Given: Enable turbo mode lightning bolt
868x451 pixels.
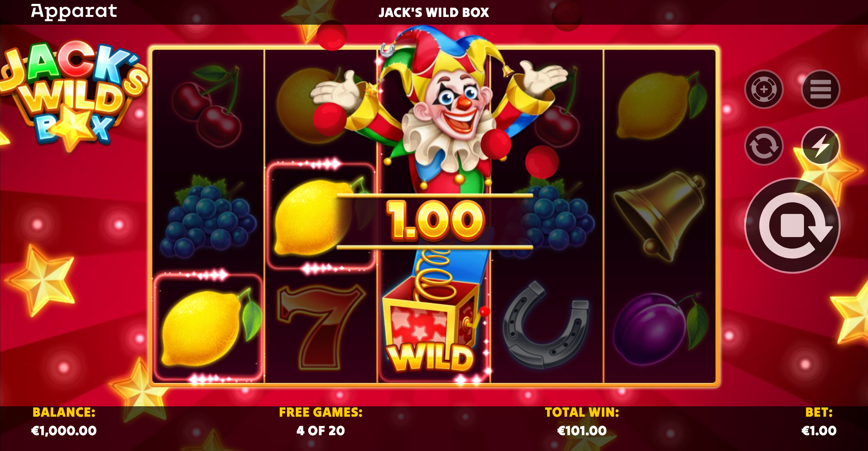Looking at the screenshot, I should point(821,146).
